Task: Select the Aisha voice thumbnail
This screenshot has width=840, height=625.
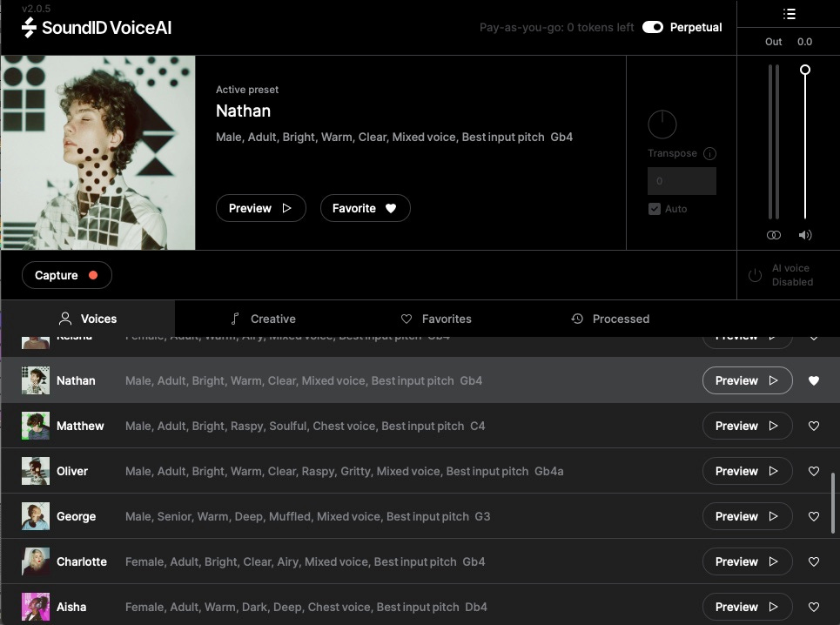Action: tap(36, 607)
